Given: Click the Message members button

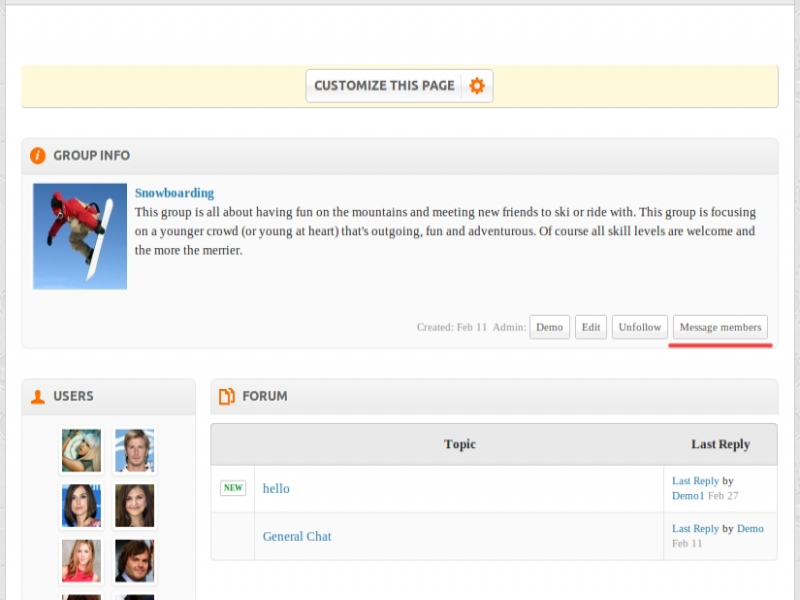Looking at the screenshot, I should click(720, 327).
